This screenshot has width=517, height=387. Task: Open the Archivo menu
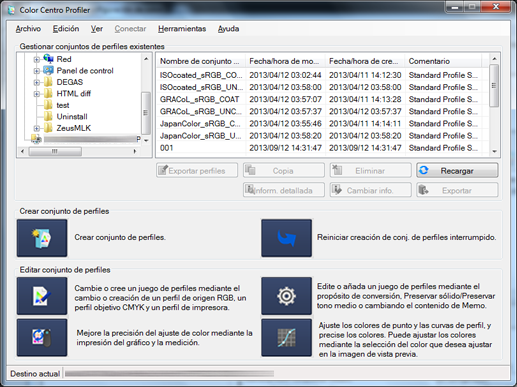[x=28, y=29]
